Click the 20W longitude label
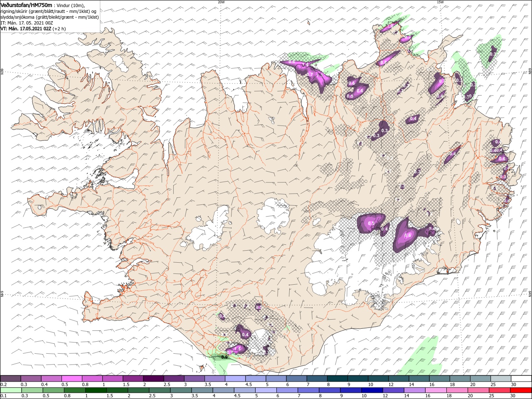 point(221,2)
